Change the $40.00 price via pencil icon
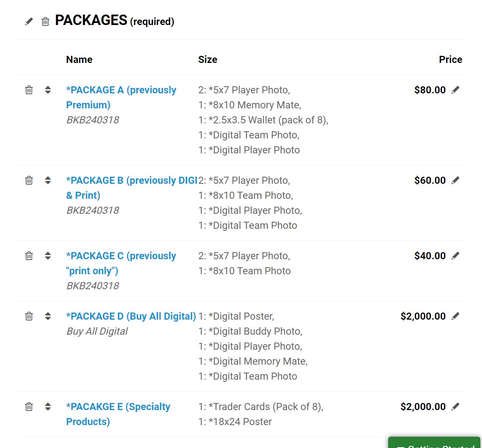The width and height of the screenshot is (482, 448). click(455, 255)
